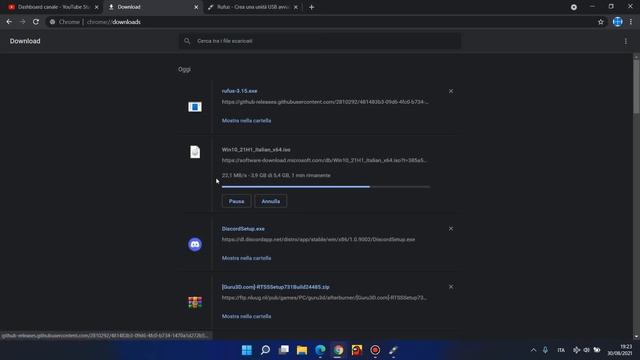Remove rufus-3.15.exe from list
Screen dimensions: 640x360
(x=451, y=91)
